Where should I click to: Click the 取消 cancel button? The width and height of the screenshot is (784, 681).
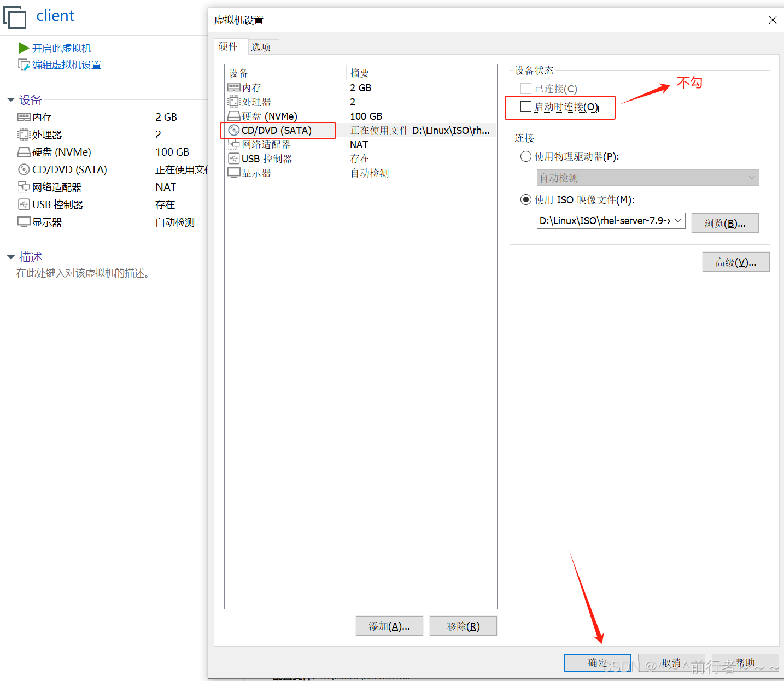coord(671,663)
